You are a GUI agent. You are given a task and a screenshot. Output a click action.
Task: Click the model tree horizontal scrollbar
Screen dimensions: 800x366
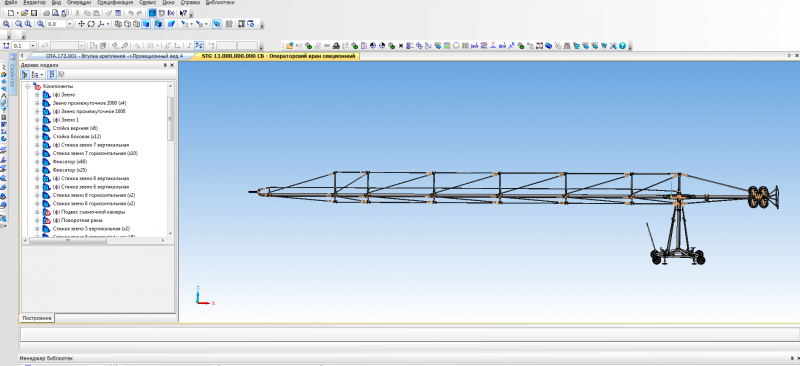[69, 240]
